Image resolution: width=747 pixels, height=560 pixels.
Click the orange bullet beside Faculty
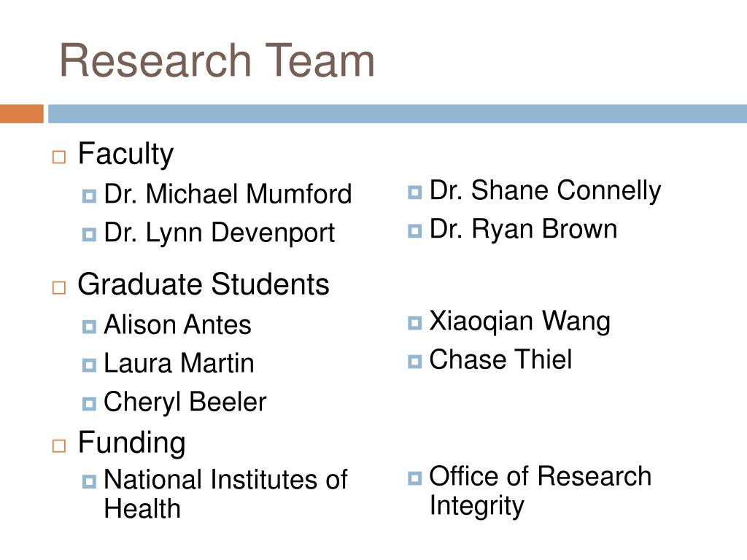click(x=58, y=157)
